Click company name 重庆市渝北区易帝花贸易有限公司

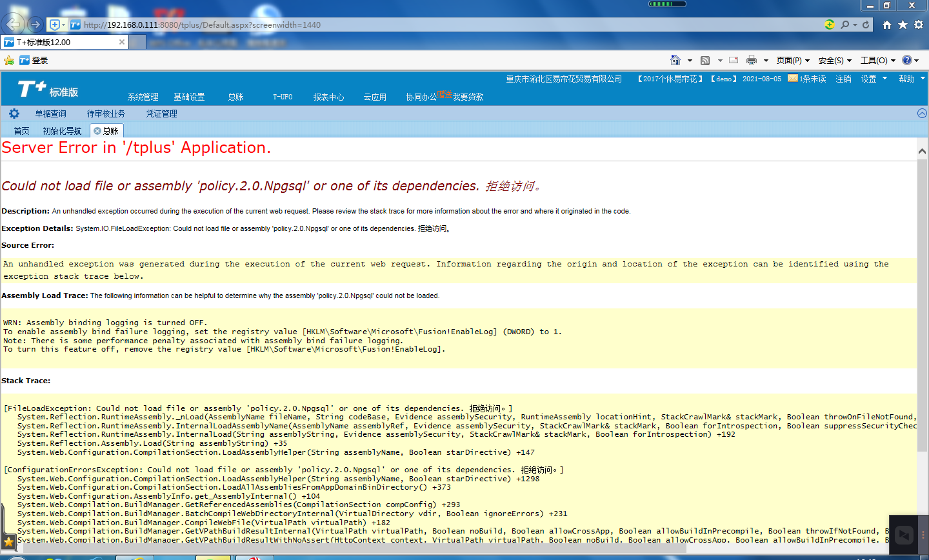[x=564, y=79]
